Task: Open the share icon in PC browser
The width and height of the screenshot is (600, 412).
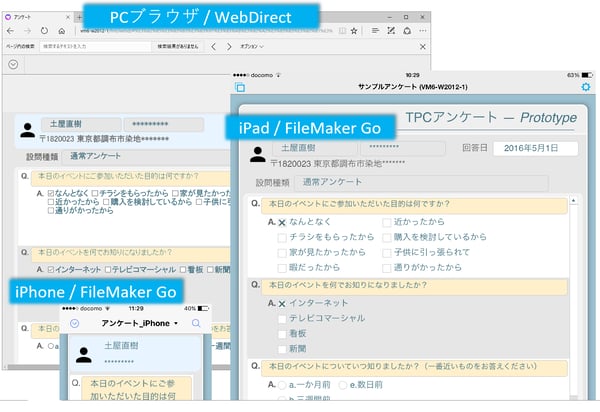Action: (407, 31)
